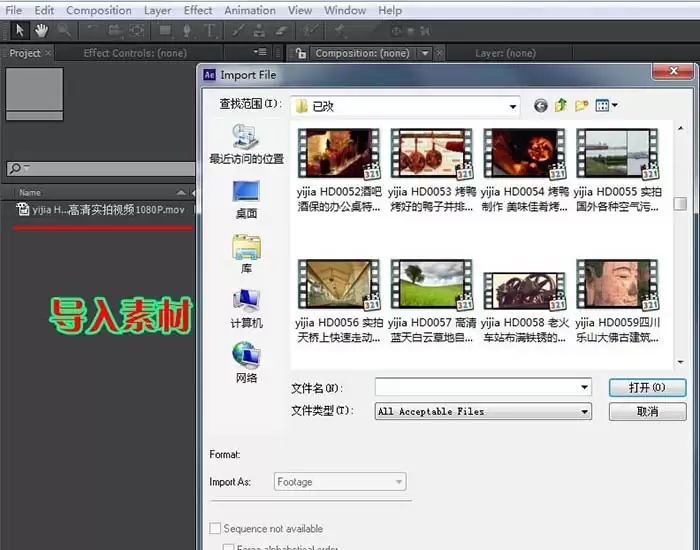Select the Type text tool

(209, 31)
